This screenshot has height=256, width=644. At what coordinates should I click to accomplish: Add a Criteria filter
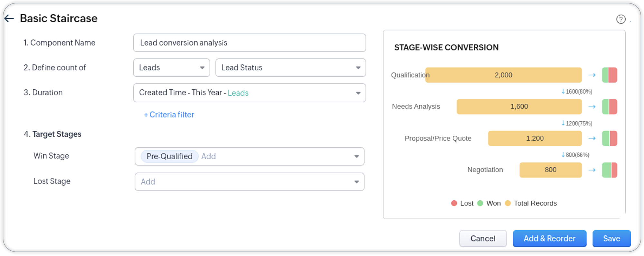169,115
